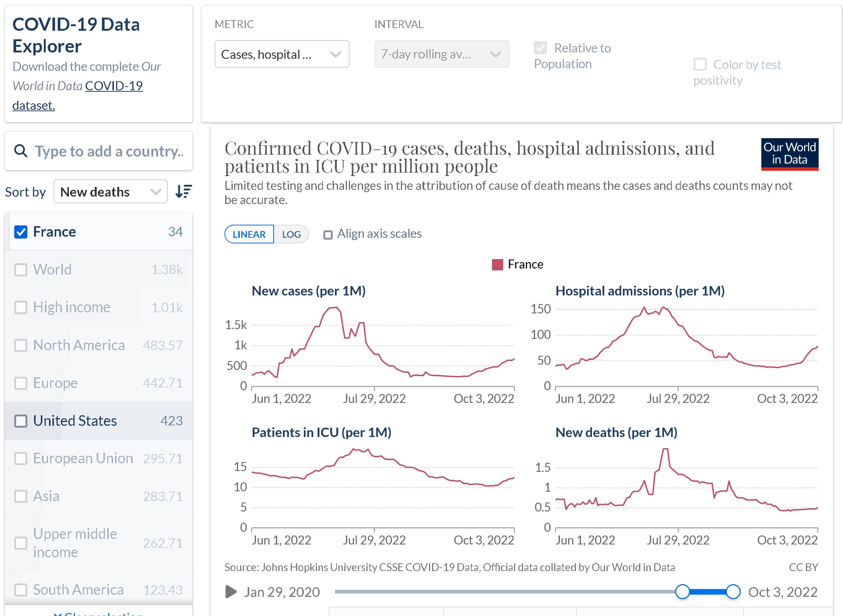Image resolution: width=843 pixels, height=616 pixels.
Task: Click the World value 1.38k
Action: [x=167, y=270]
